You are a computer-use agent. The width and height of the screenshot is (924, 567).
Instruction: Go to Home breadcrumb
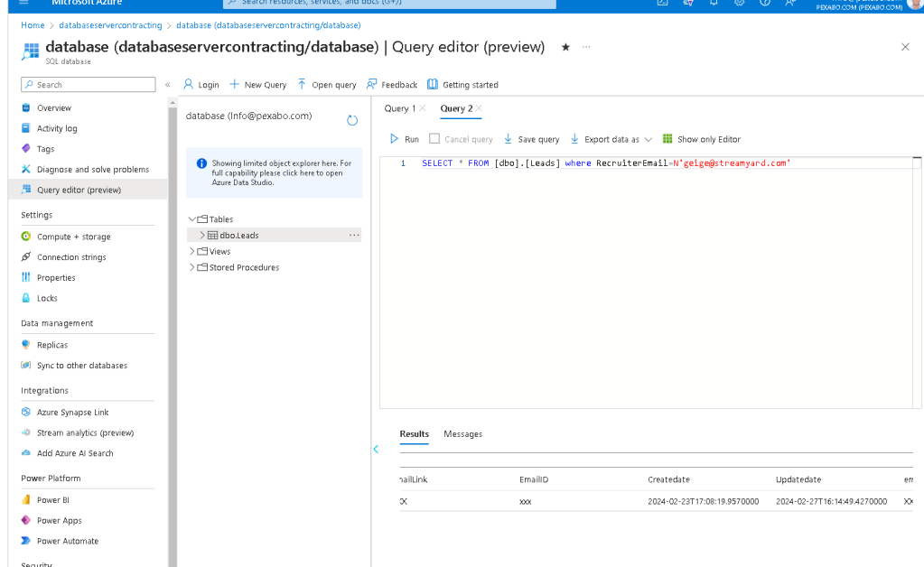[33, 25]
